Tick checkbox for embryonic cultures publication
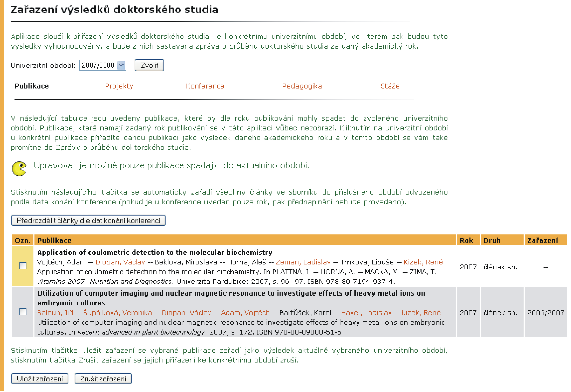Image resolution: width=571 pixels, height=392 pixels. click(23, 312)
